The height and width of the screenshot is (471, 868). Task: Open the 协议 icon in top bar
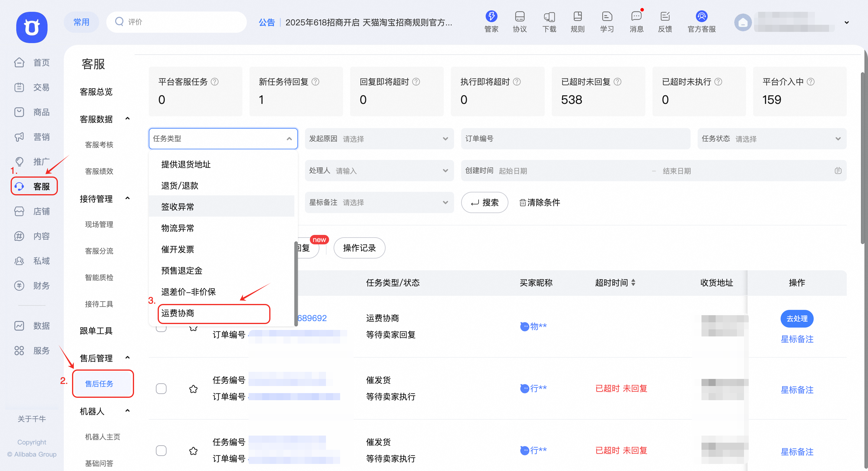tap(520, 16)
